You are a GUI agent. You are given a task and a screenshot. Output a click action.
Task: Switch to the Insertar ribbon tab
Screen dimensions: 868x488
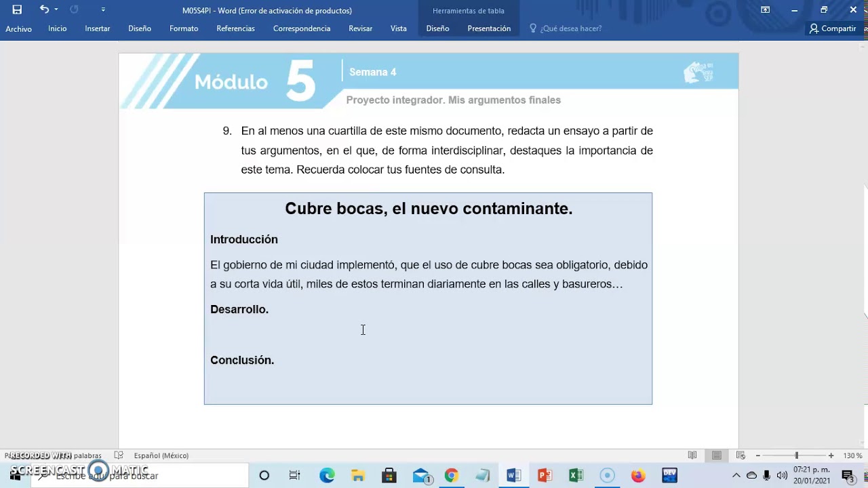point(97,28)
